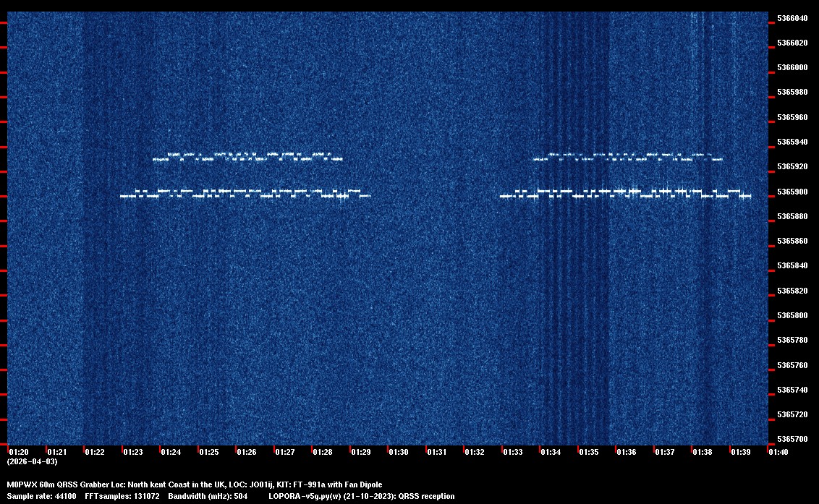Screen dimensions: 819x504
Task: Click the 01:30 time axis label
Action: 399,452
